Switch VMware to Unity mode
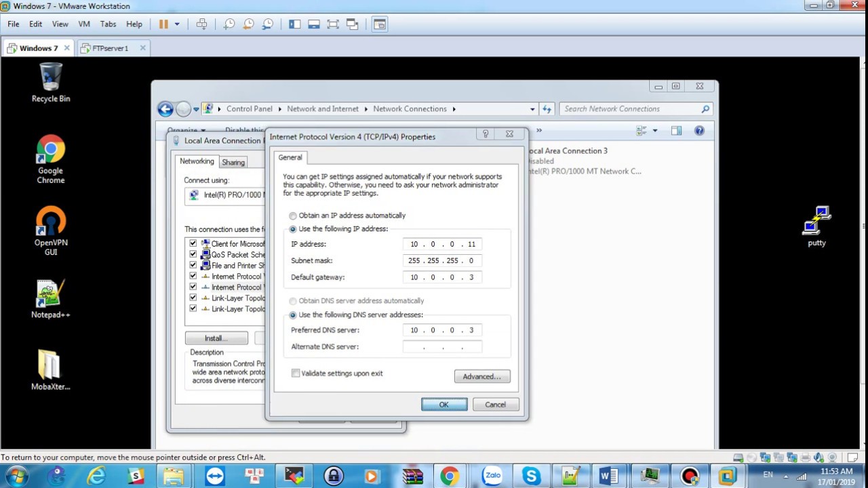Image resolution: width=868 pixels, height=488 pixels. 352,24
